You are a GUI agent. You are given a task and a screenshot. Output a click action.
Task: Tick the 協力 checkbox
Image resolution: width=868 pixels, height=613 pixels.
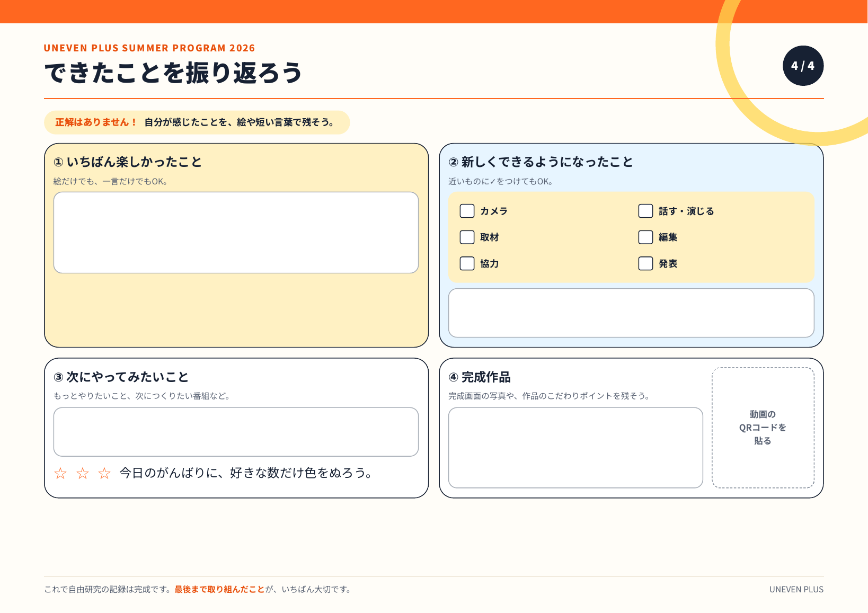pos(467,263)
